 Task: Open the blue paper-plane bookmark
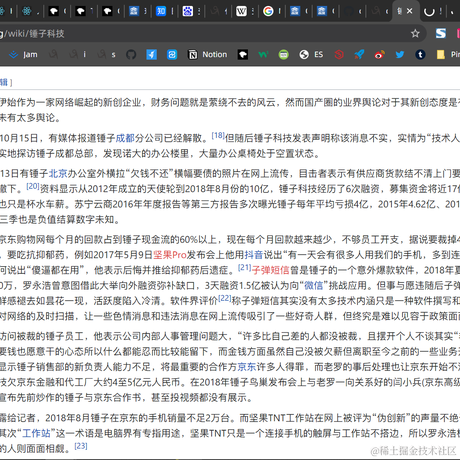point(151,54)
